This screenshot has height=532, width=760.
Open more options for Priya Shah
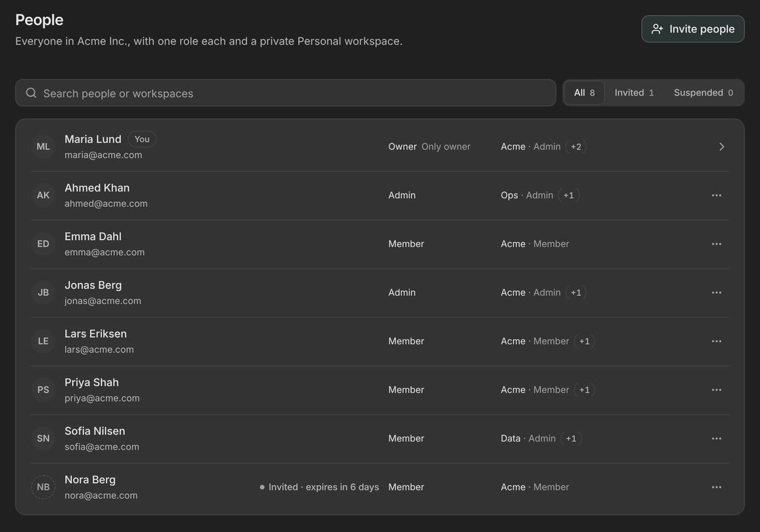[717, 389]
